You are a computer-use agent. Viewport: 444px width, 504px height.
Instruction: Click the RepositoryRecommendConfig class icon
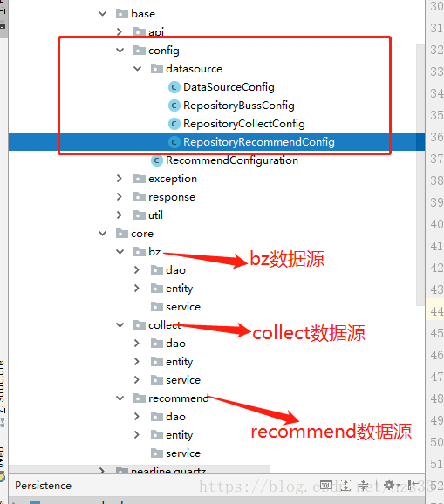(174, 142)
